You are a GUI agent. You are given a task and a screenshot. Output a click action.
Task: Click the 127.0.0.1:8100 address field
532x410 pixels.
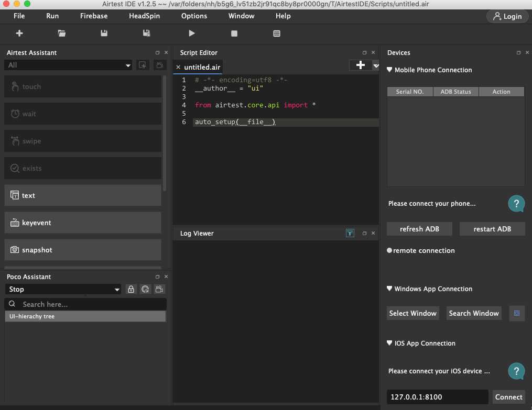[x=437, y=397]
